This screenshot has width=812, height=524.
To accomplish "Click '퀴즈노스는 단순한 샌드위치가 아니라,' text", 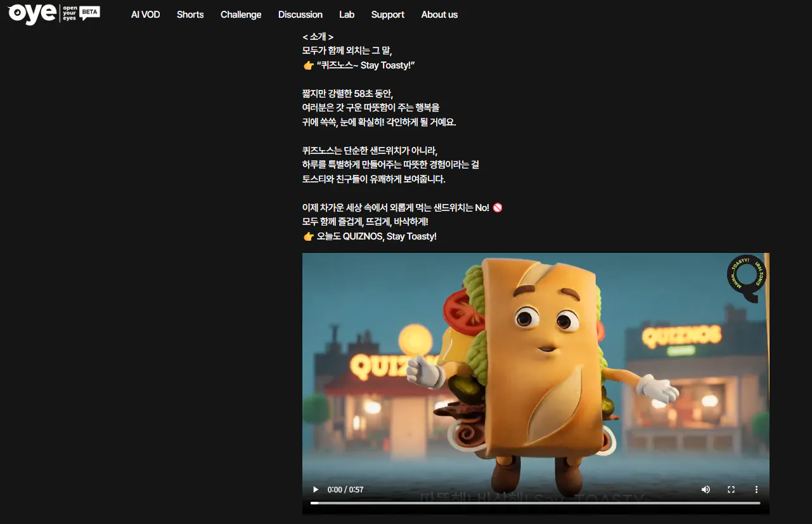I will pyautogui.click(x=370, y=151).
